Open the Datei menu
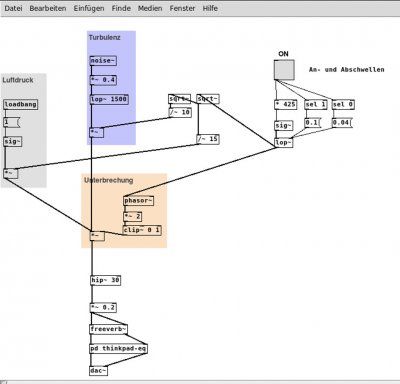The width and height of the screenshot is (400, 384). (13, 8)
